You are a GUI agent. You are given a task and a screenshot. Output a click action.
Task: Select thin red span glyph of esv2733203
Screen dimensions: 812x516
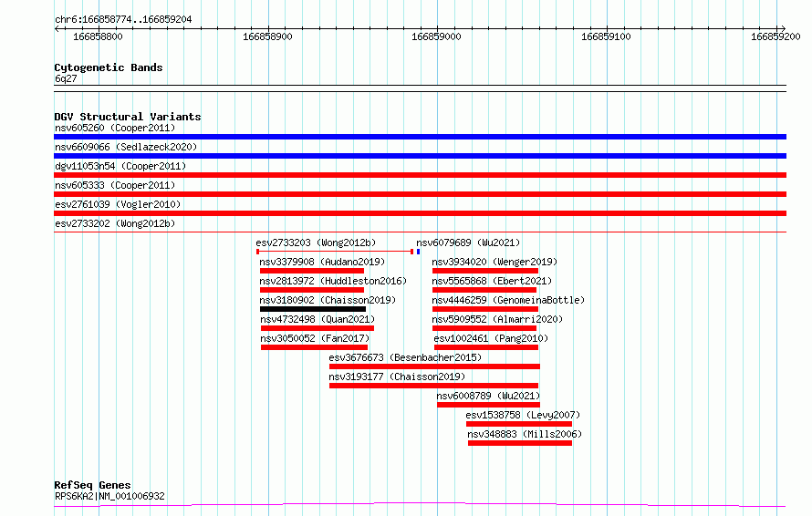(335, 252)
